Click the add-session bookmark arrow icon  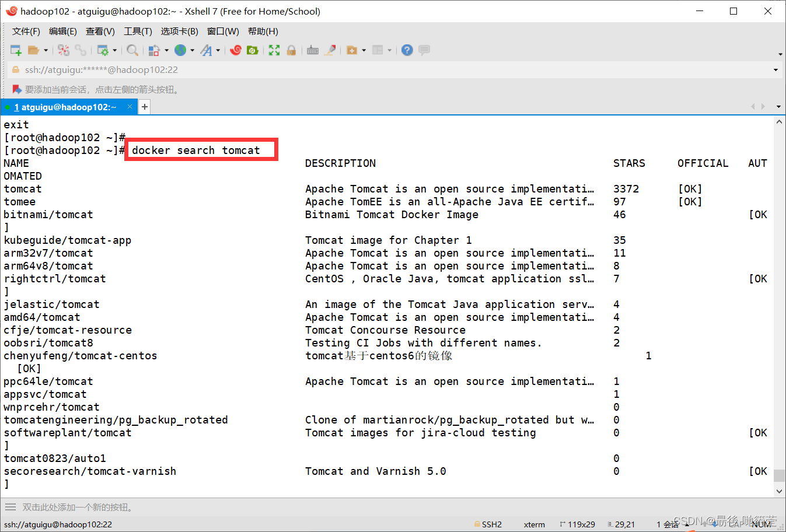17,89
